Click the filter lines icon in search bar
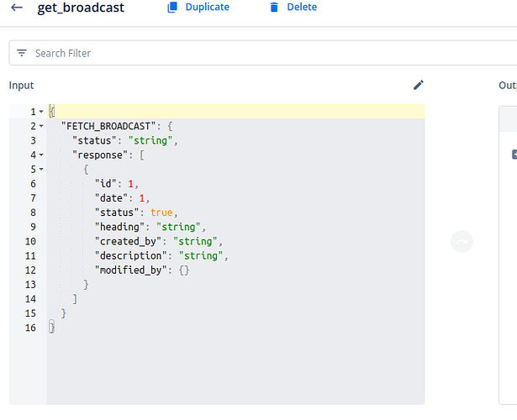The height and width of the screenshot is (420, 517). 22,53
